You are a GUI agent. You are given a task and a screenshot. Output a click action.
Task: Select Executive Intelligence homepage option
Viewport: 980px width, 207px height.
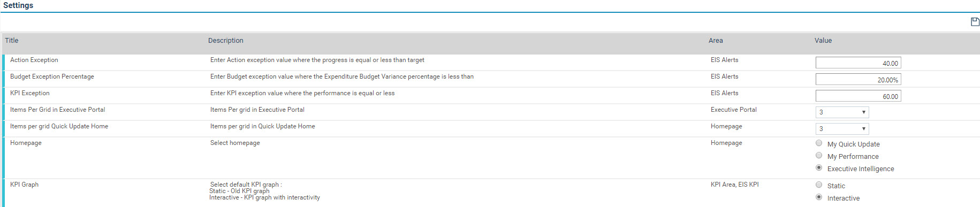click(819, 167)
